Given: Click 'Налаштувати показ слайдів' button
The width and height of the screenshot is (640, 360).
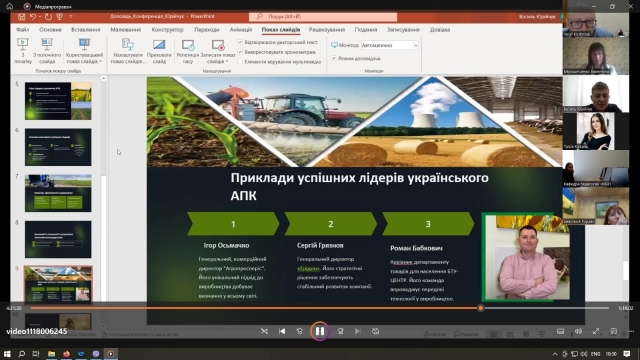Looking at the screenshot, I should [128, 51].
